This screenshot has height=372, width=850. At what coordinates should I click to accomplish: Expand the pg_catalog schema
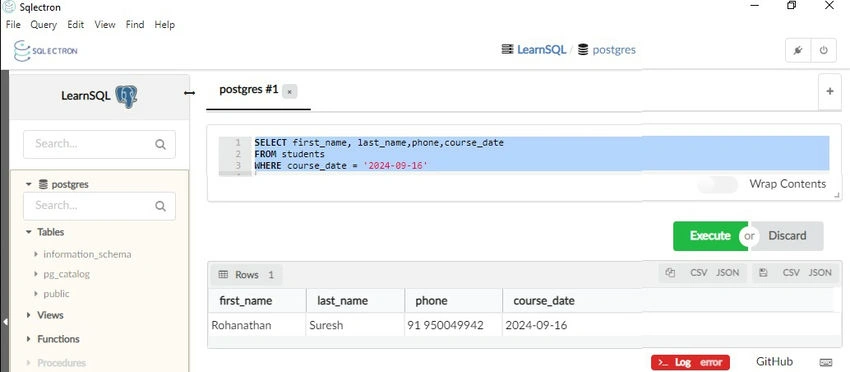[x=36, y=274]
